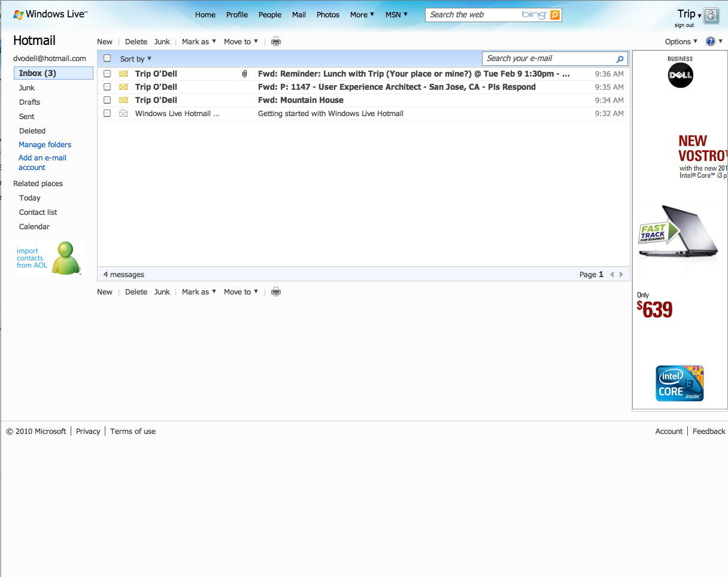Open Contact list
728x577 pixels.
click(38, 212)
